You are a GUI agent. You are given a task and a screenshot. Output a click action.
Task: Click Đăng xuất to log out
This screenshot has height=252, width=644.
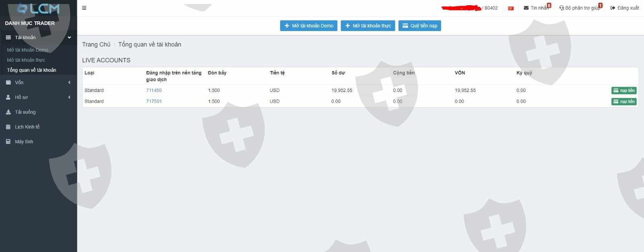[625, 8]
